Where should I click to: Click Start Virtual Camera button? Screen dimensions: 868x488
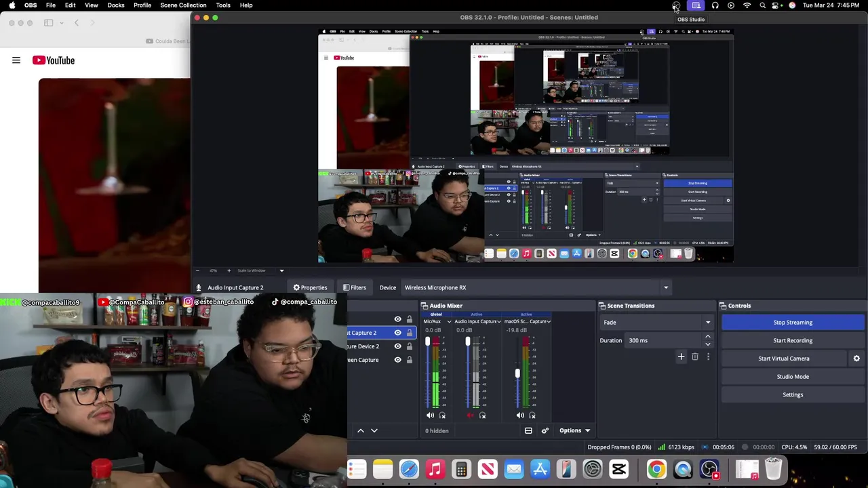click(784, 359)
